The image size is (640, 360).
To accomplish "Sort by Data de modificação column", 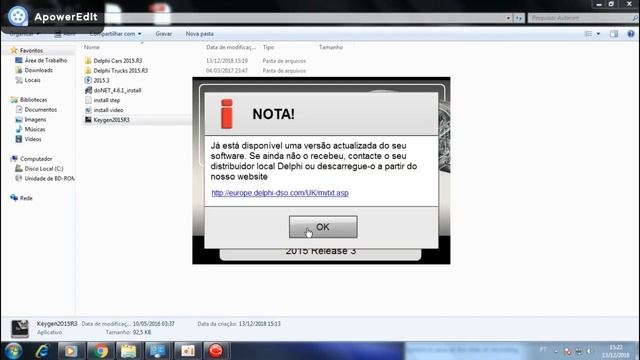I will tap(231, 47).
